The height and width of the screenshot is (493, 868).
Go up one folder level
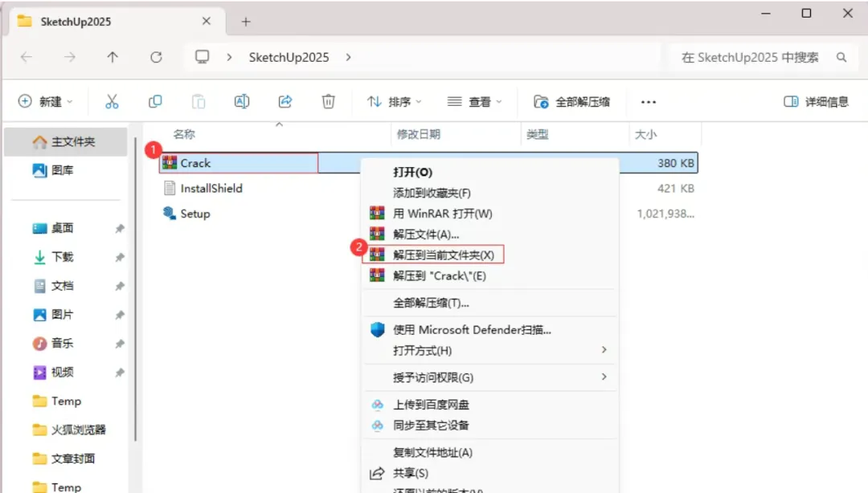113,57
